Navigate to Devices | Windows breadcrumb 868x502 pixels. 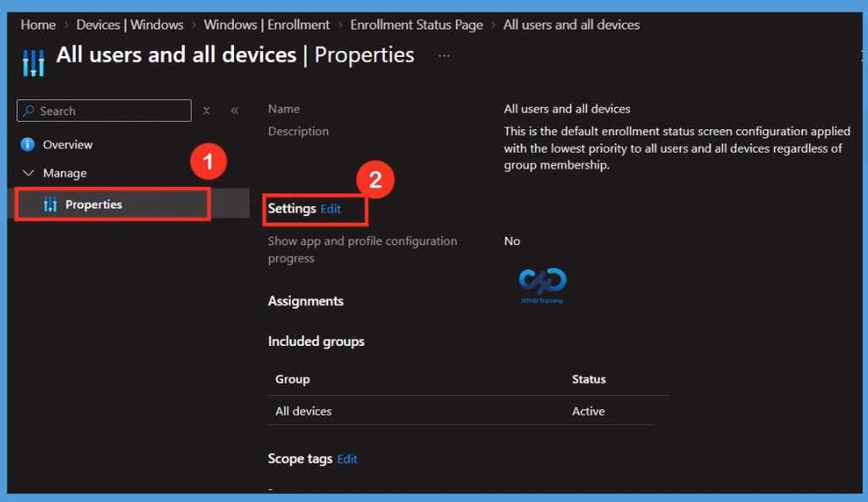click(130, 25)
